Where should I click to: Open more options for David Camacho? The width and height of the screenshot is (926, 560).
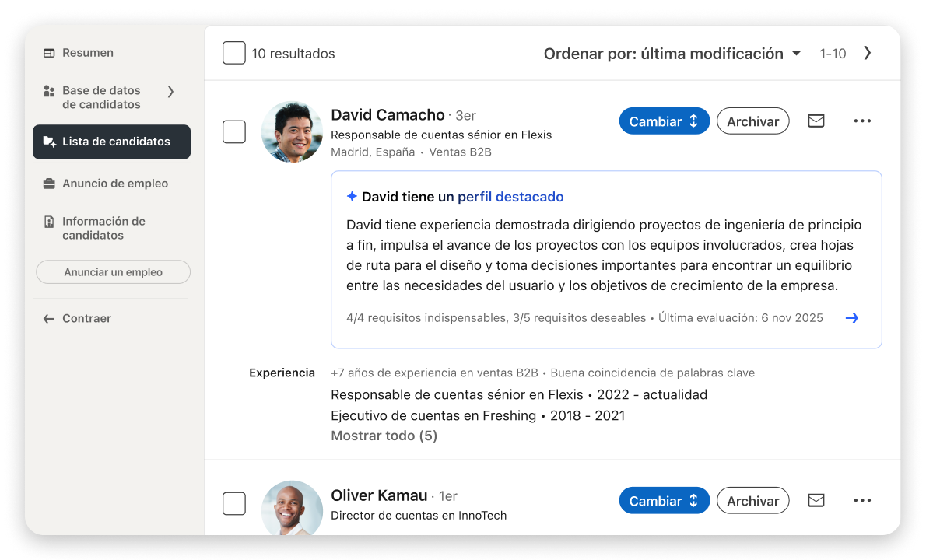coord(862,121)
